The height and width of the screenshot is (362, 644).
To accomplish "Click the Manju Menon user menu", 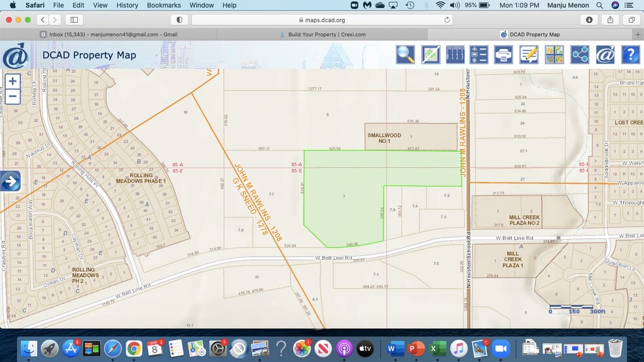I will click(x=568, y=5).
